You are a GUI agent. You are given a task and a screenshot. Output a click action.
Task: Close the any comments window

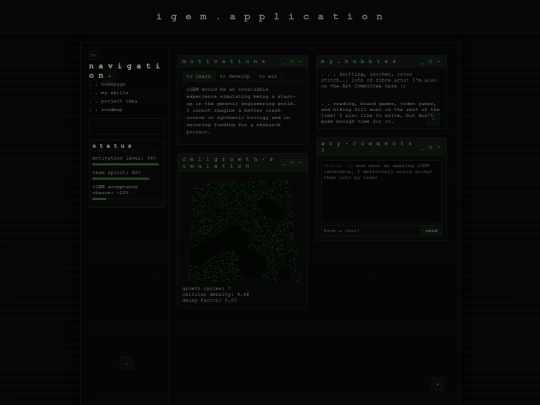pyautogui.click(x=439, y=147)
